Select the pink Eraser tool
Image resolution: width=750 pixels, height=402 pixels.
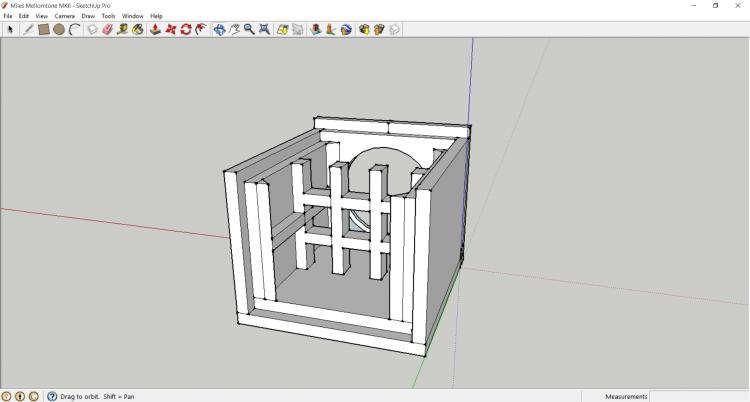tap(107, 30)
